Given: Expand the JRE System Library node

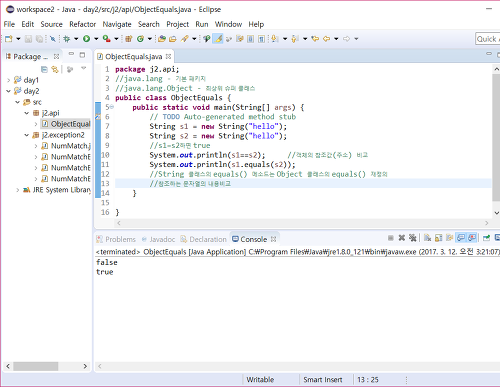Looking at the screenshot, I should 18,190.
